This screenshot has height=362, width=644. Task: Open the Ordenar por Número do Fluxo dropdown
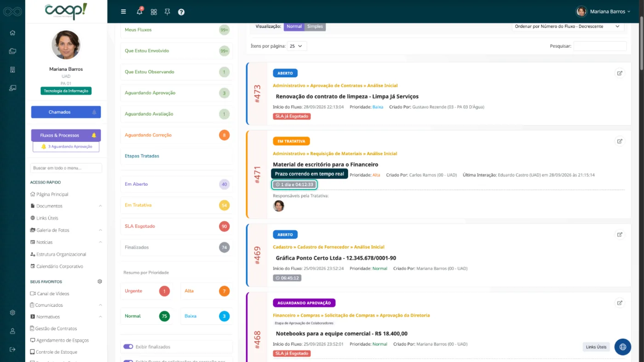pos(568,26)
